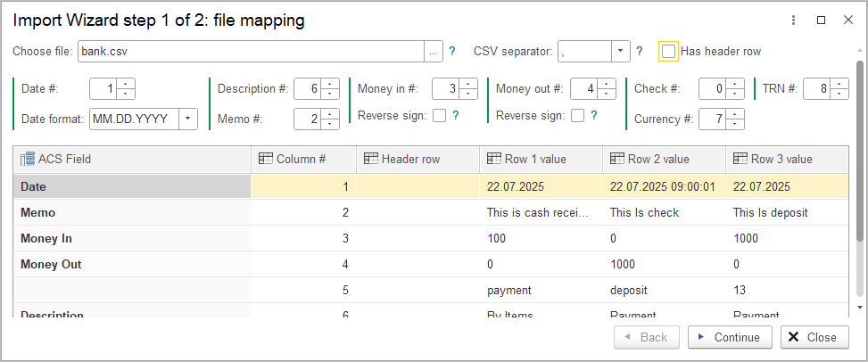Open help for CSV separator
This screenshot has height=362, width=868.
click(x=639, y=52)
